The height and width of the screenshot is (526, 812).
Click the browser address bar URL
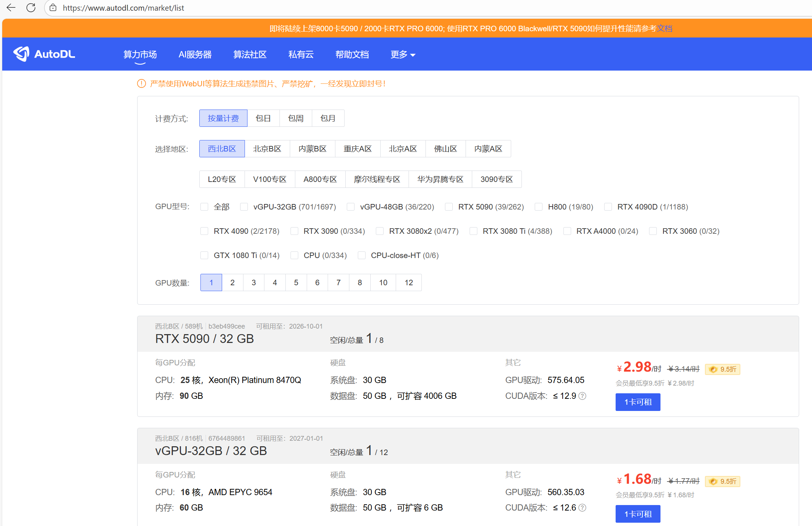point(124,8)
